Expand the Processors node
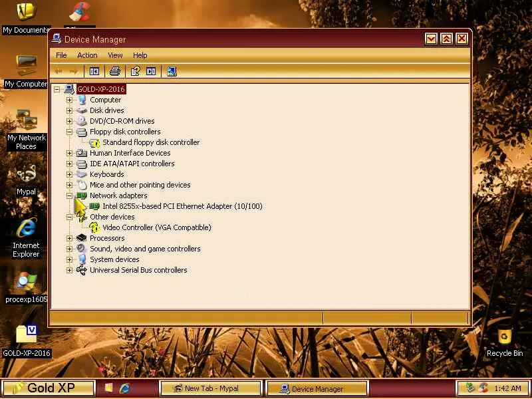 pyautogui.click(x=70, y=238)
